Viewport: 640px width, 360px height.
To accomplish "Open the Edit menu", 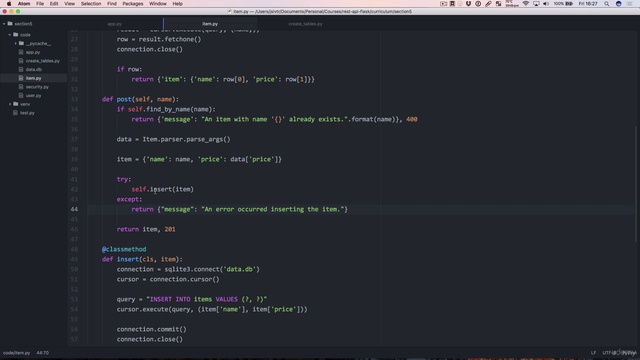I will tap(54, 4).
